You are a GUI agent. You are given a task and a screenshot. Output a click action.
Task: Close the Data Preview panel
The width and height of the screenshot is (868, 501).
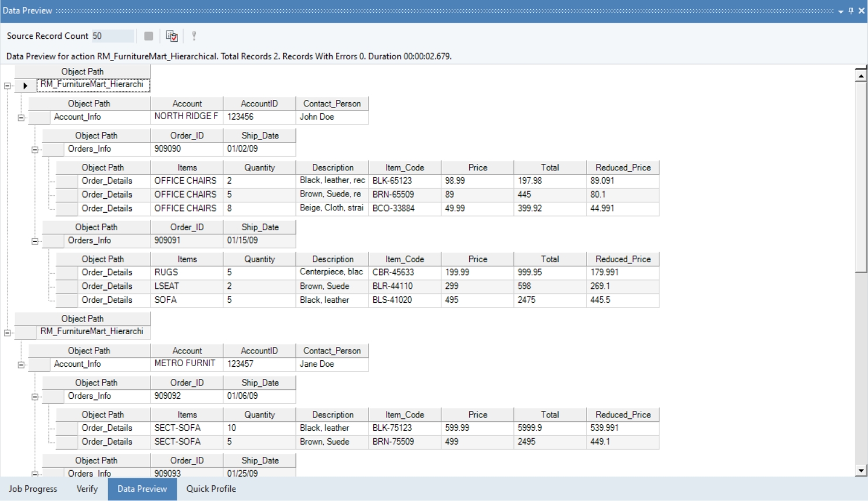click(862, 10)
